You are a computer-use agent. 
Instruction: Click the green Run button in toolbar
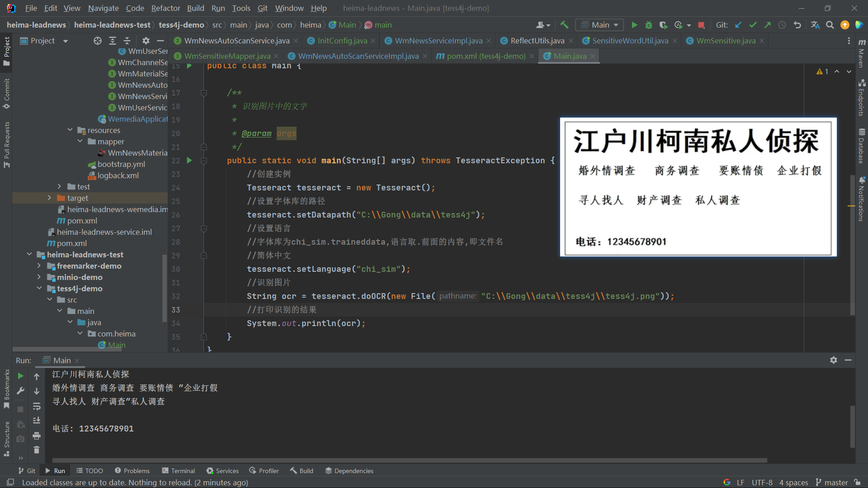(634, 25)
